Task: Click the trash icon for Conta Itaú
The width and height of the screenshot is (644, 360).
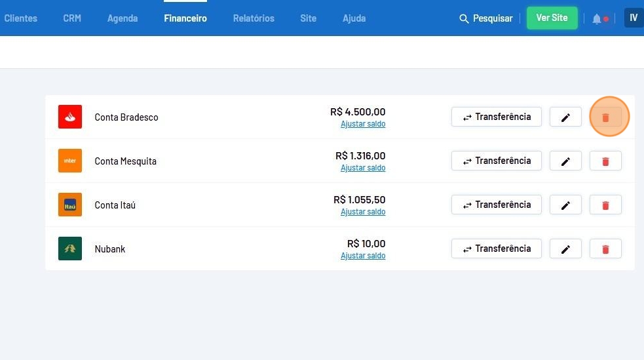Action: [605, 205]
